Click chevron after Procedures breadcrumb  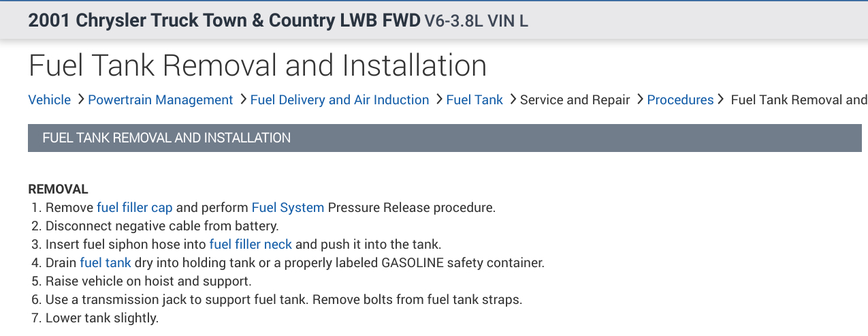pyautogui.click(x=722, y=100)
